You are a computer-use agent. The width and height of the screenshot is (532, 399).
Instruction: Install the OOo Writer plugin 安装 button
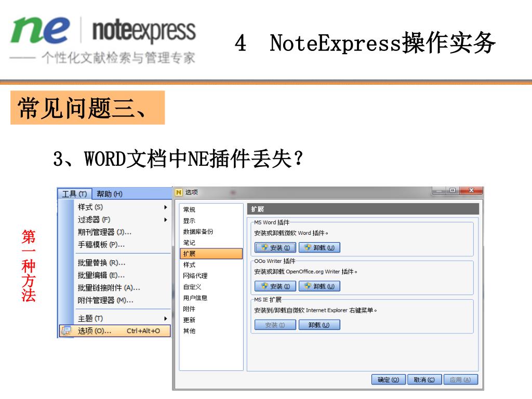pyautogui.click(x=275, y=286)
